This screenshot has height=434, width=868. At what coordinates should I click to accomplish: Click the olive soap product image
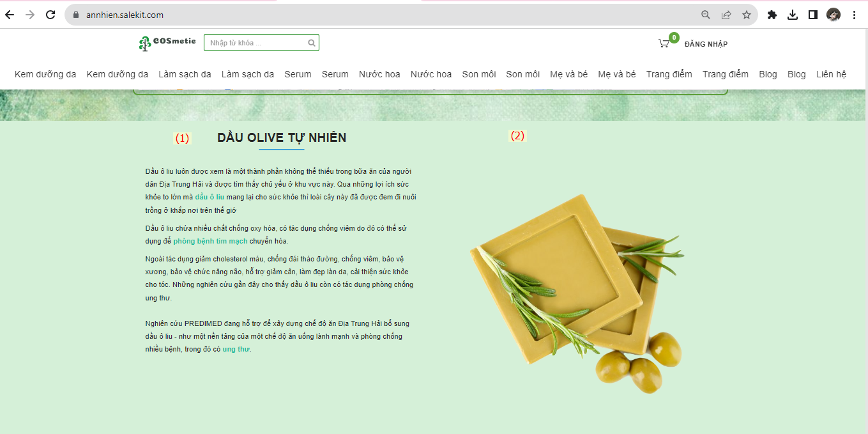(x=575, y=293)
